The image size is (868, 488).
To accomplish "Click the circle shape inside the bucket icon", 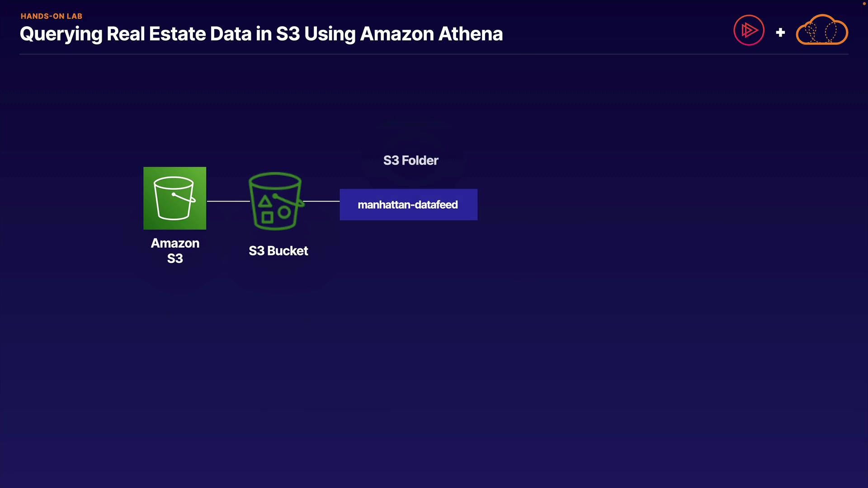I will (x=284, y=212).
